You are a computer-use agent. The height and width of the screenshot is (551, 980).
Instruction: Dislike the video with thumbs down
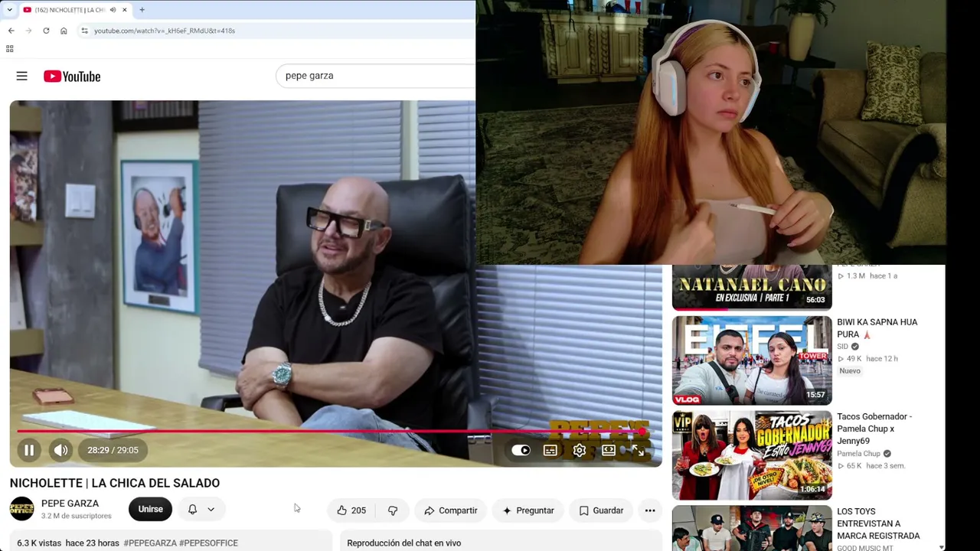click(x=393, y=510)
